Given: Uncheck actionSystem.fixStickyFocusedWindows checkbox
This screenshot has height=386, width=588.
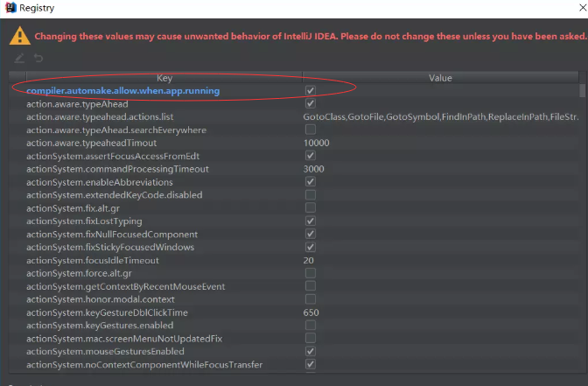Looking at the screenshot, I should click(x=310, y=247).
